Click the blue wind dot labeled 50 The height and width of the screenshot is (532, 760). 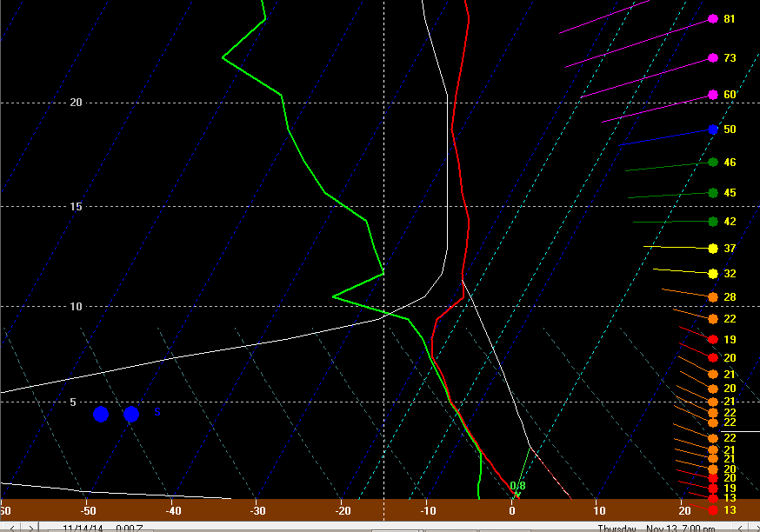[x=713, y=130]
